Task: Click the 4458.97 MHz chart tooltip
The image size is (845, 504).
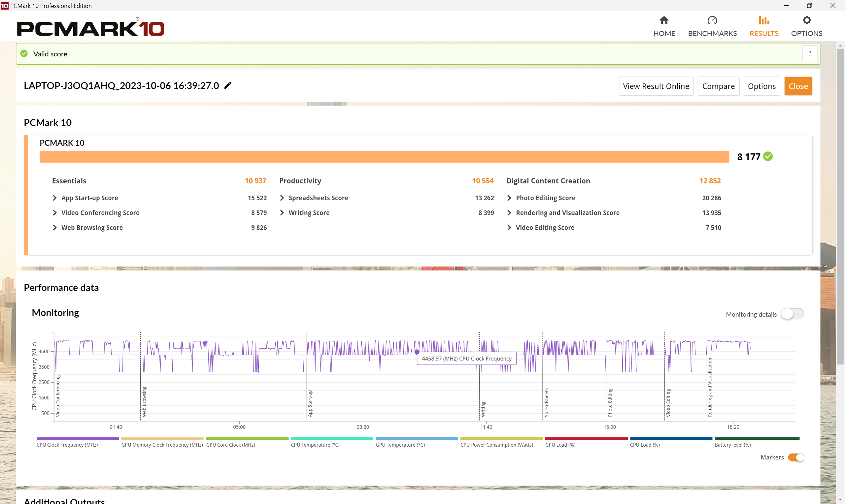Action: click(466, 359)
